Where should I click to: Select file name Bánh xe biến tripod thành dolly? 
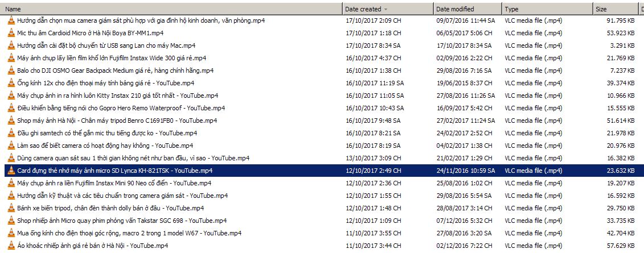coord(110,208)
